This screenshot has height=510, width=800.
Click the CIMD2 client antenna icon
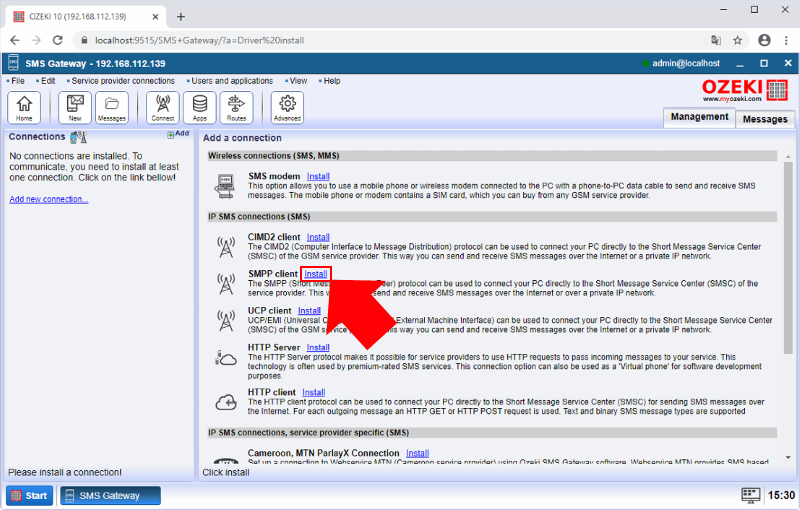pos(226,247)
